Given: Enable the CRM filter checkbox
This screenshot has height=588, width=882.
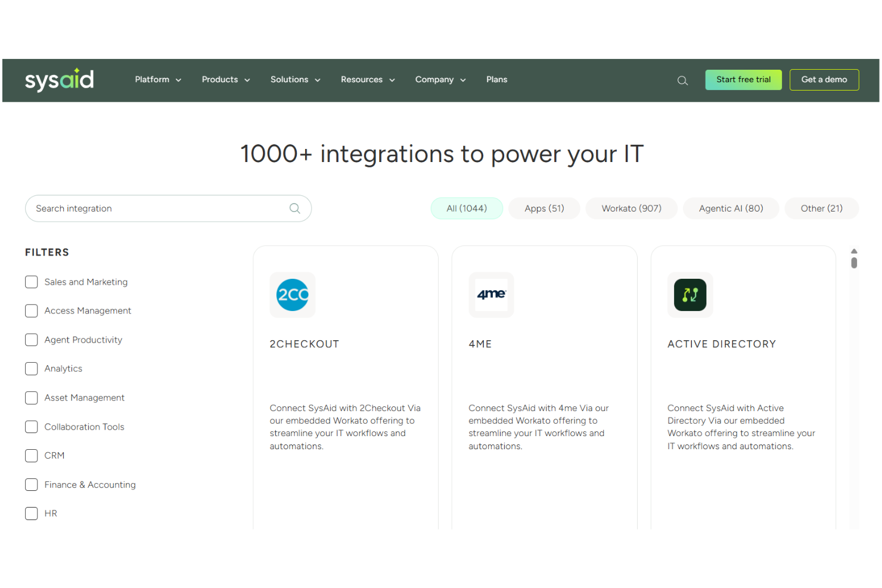Looking at the screenshot, I should pos(31,455).
